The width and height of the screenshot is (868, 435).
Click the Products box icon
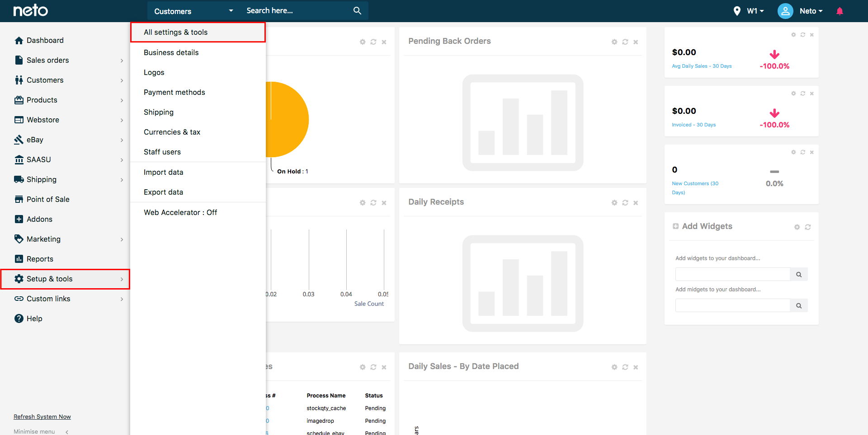pos(19,100)
